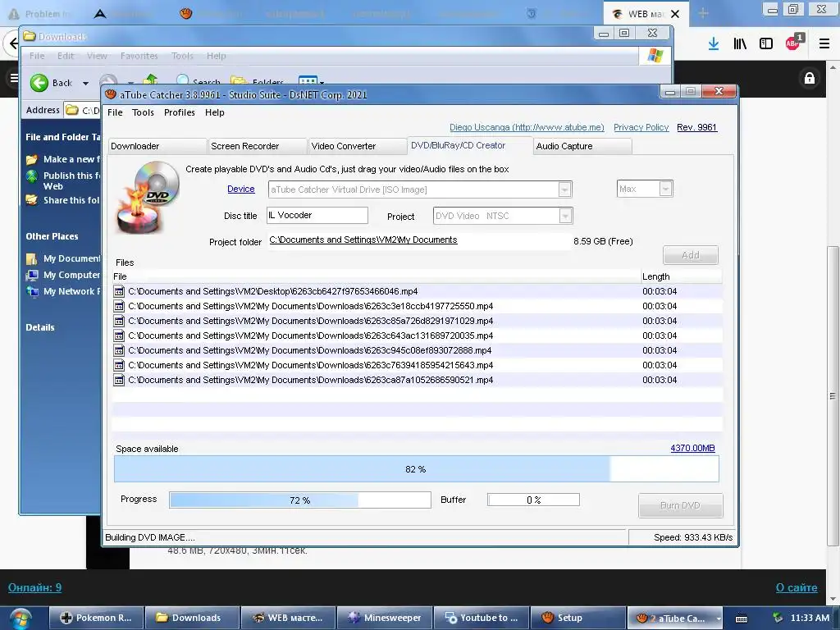Open the Help menu in aTube Catcher
This screenshot has width=840, height=630.
tap(215, 112)
